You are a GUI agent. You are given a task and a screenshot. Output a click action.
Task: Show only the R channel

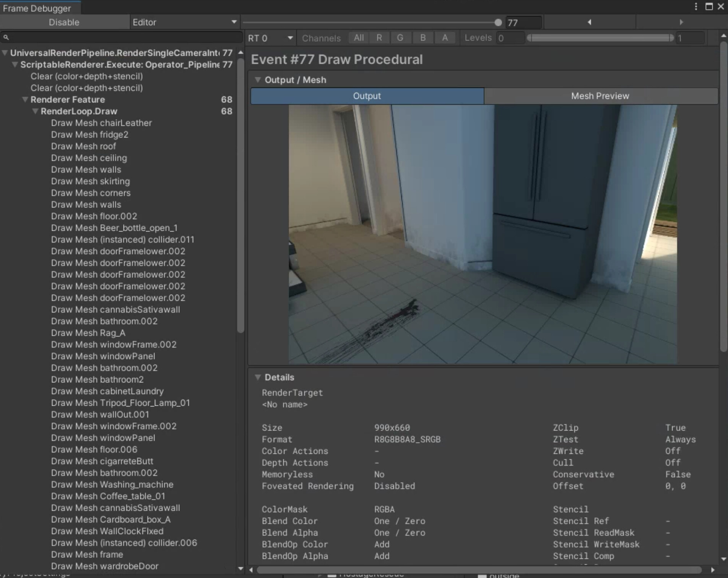(379, 37)
